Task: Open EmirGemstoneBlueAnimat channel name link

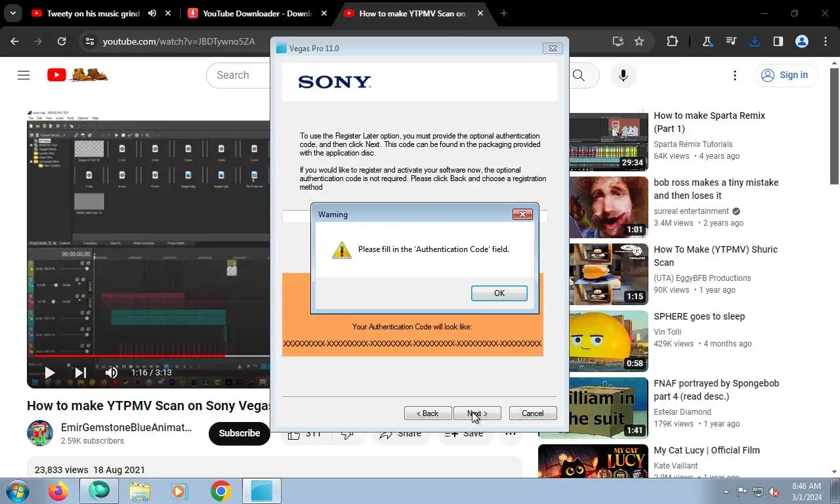Action: click(x=127, y=427)
